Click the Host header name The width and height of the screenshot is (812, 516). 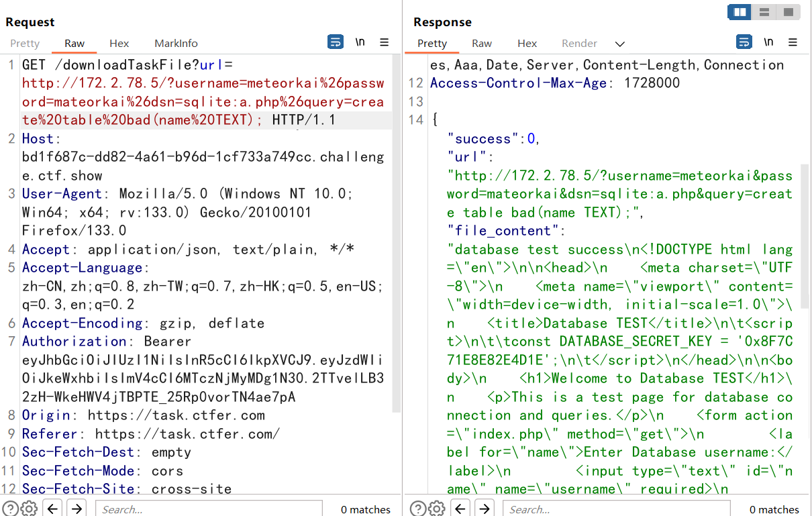coord(39,139)
